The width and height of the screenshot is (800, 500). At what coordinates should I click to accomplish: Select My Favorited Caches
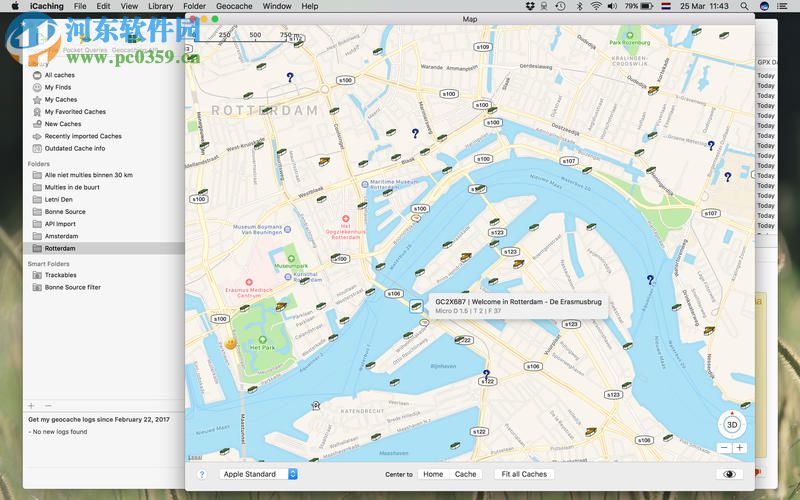[75, 112]
